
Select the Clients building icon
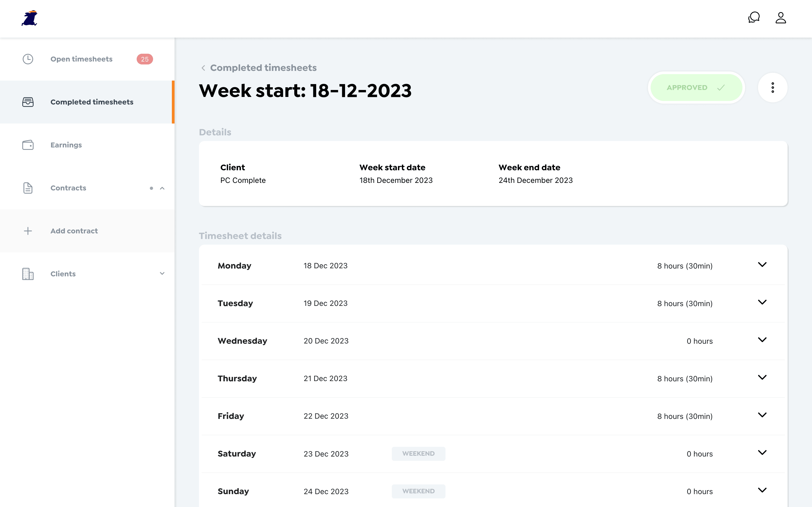click(27, 273)
